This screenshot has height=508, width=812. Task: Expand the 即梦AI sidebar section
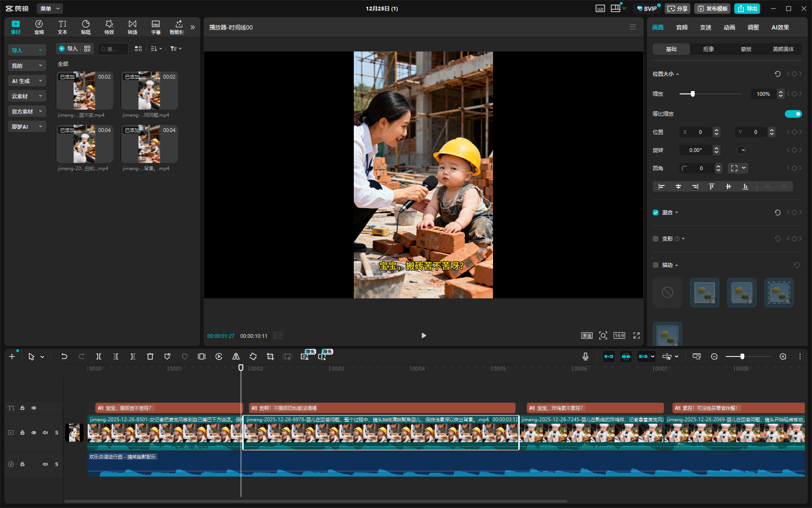[27, 127]
